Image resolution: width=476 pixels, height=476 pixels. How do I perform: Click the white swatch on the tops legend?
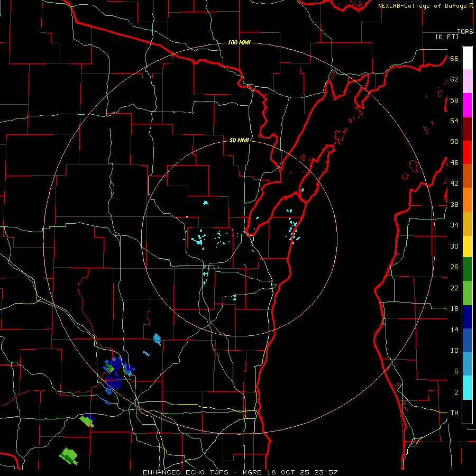pos(467,58)
